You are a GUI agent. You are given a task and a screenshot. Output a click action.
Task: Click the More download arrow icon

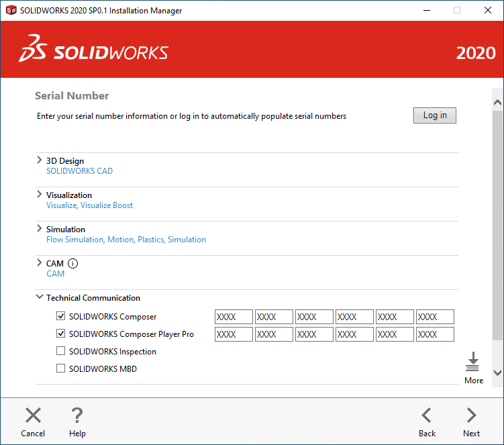pyautogui.click(x=473, y=362)
